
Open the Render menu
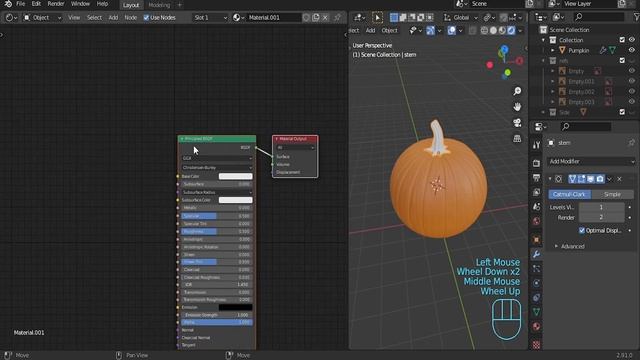click(x=56, y=4)
